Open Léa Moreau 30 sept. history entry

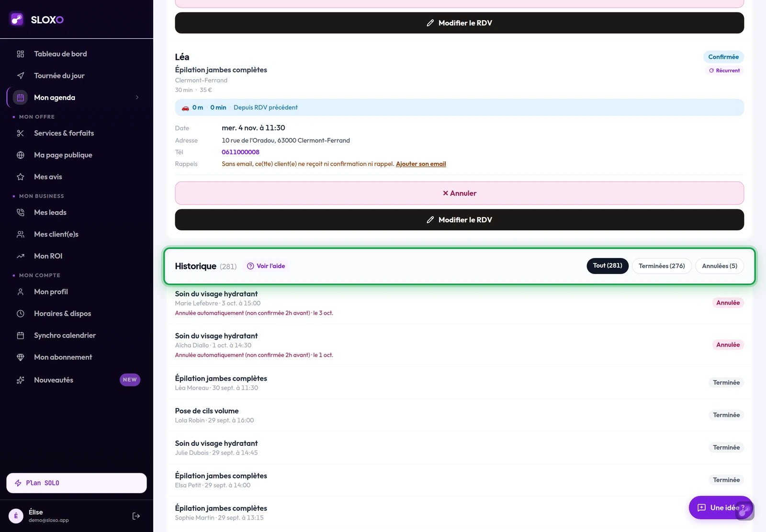click(459, 383)
